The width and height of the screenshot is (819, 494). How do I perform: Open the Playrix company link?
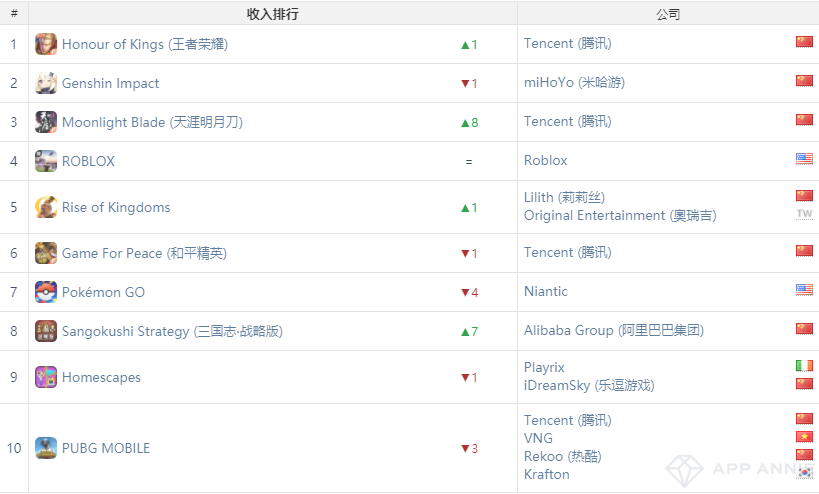(x=544, y=368)
